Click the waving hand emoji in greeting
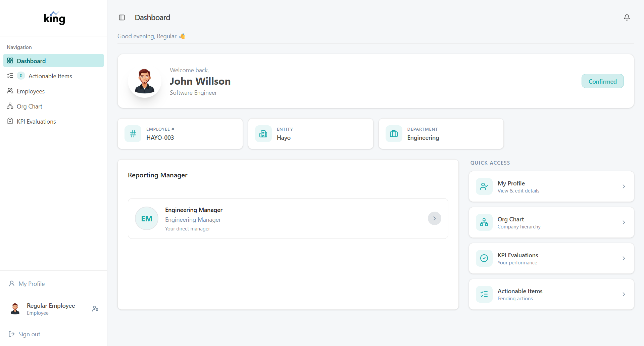The image size is (644, 346). click(x=182, y=36)
